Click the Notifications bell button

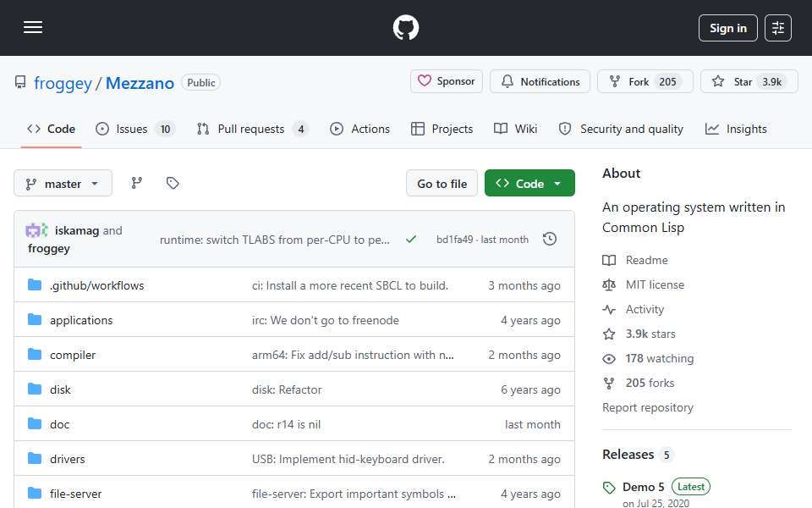tap(540, 81)
